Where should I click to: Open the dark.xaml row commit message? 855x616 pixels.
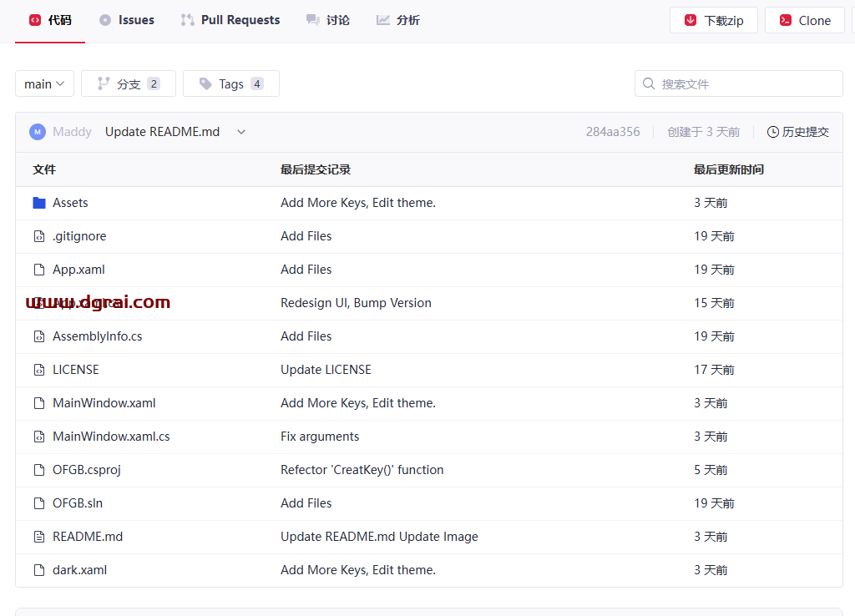pos(358,569)
